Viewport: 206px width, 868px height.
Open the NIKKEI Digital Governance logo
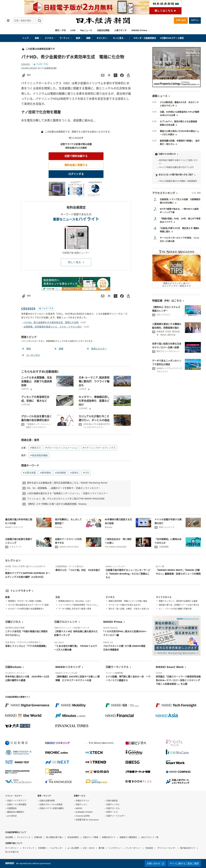tap(27, 705)
